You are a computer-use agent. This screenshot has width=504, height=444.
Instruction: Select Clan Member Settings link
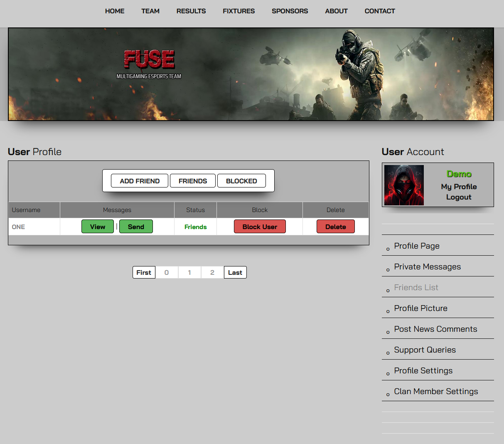[436, 392]
